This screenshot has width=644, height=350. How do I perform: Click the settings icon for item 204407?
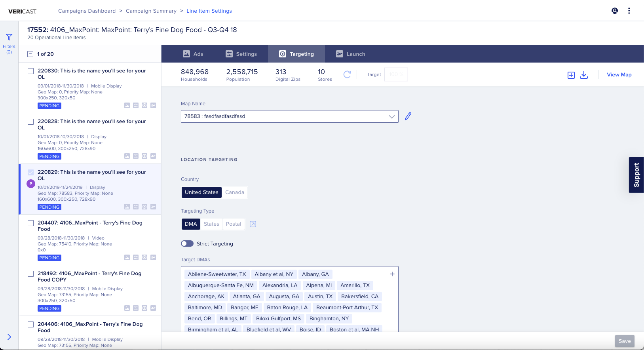click(136, 257)
